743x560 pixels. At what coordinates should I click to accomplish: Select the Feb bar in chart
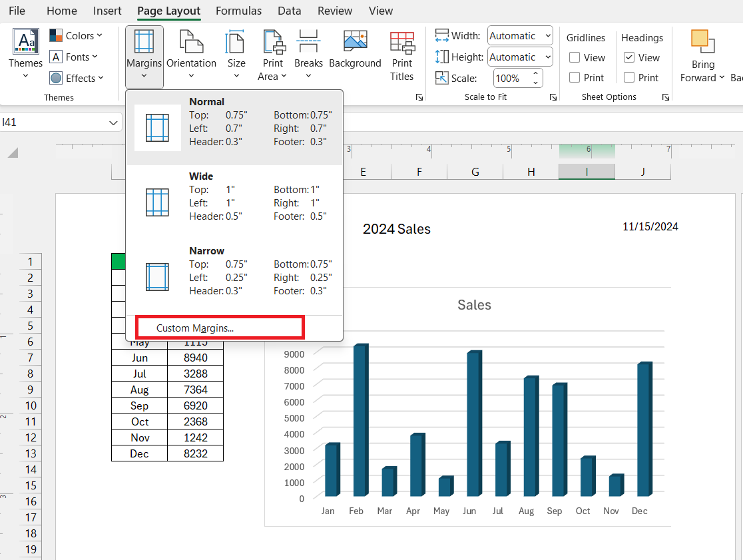[x=361, y=420]
